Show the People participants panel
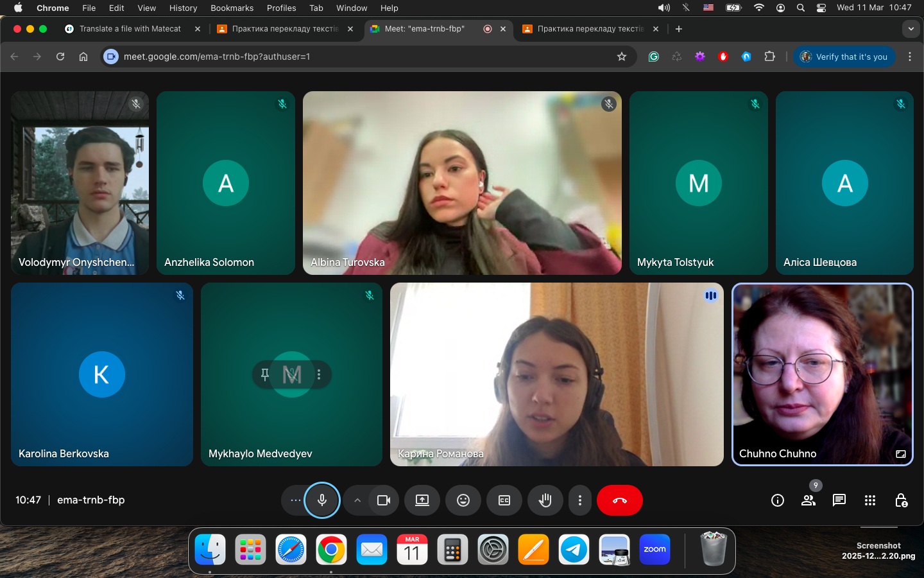Image resolution: width=924 pixels, height=578 pixels. point(808,500)
